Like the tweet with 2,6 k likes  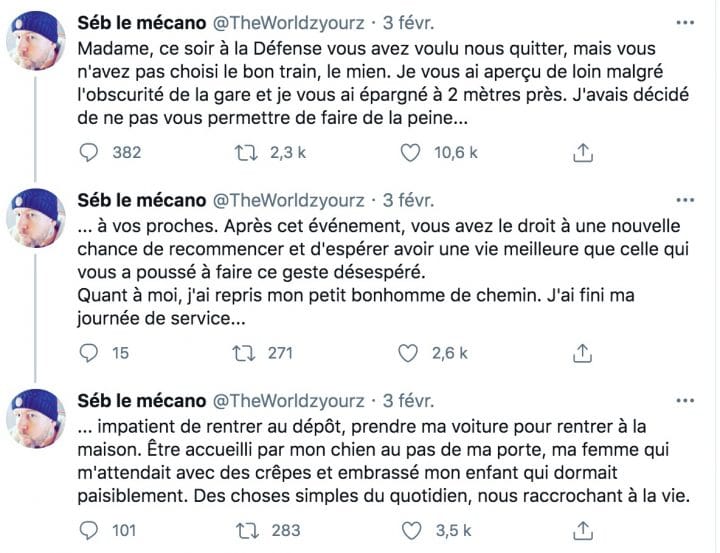[408, 352]
